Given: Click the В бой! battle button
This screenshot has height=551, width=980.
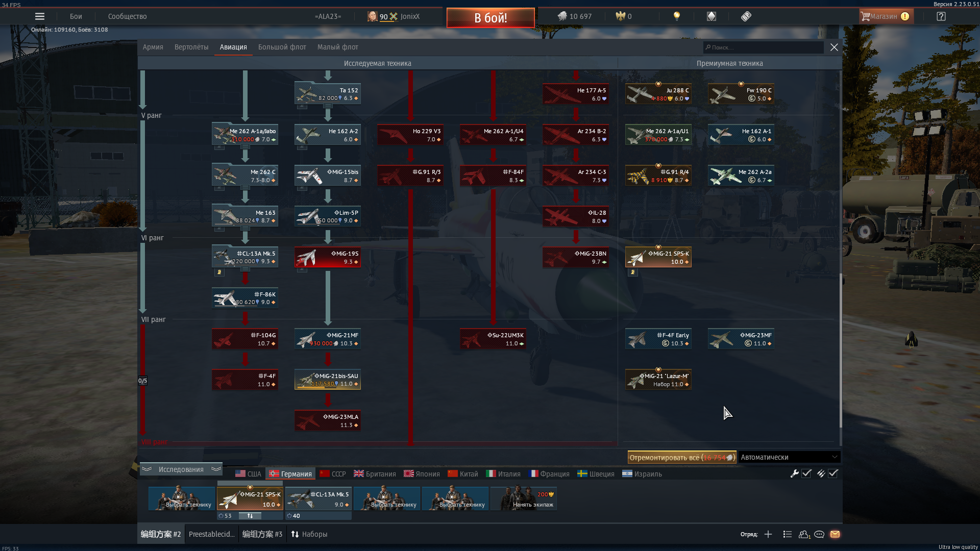Looking at the screenshot, I should tap(491, 18).
